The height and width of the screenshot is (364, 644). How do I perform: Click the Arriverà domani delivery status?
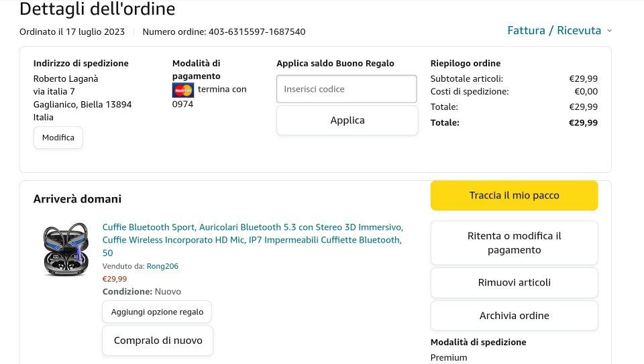click(77, 199)
